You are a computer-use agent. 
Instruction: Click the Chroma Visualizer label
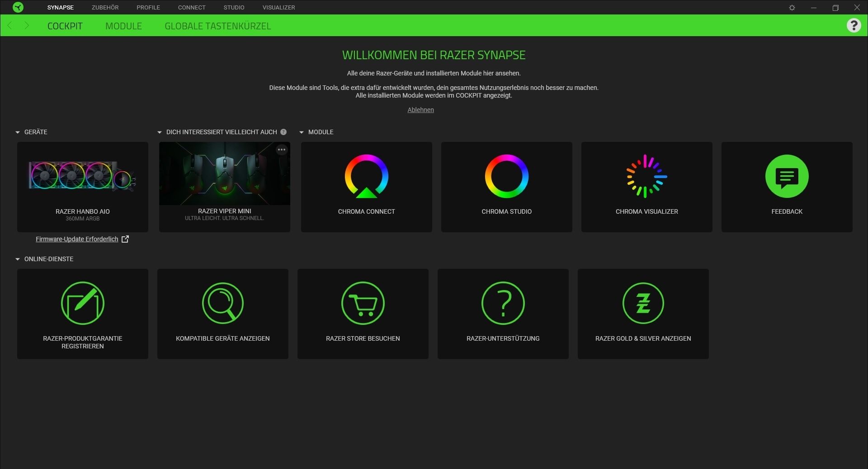pyautogui.click(x=647, y=211)
